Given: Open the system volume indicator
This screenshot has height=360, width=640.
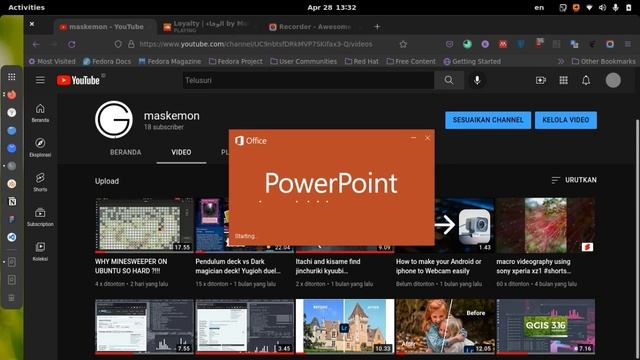Looking at the screenshot, I should pos(602,7).
